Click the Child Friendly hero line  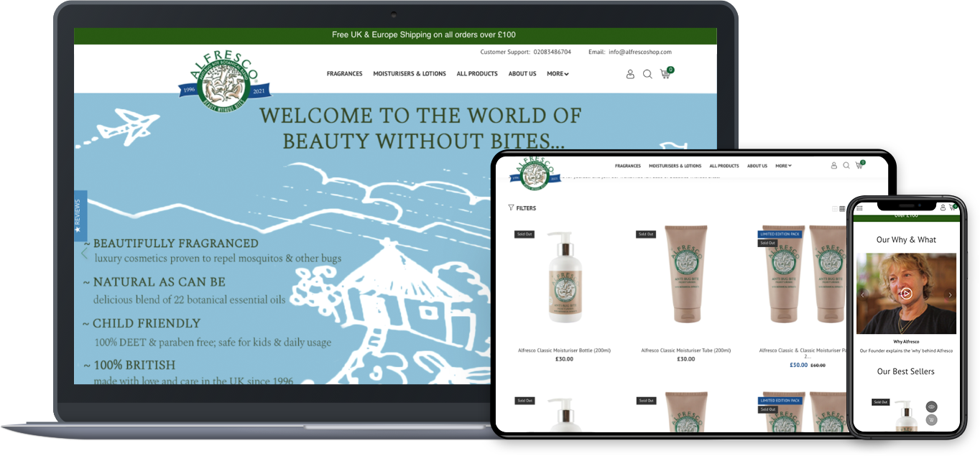(142, 323)
